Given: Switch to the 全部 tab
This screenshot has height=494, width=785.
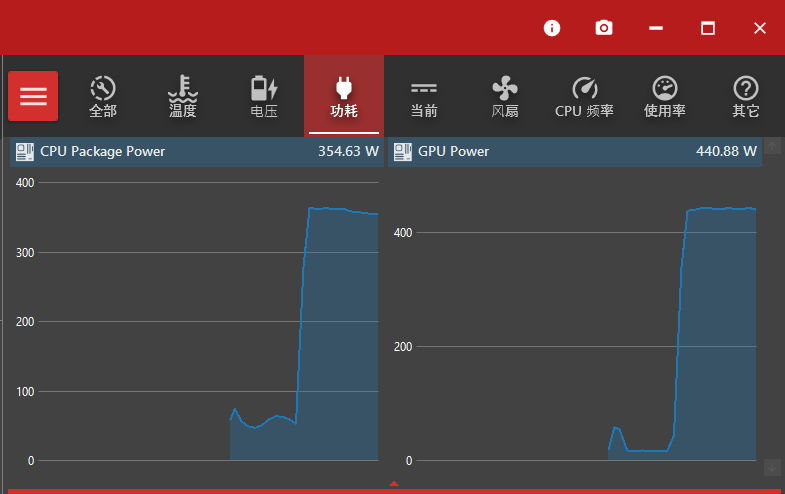Looking at the screenshot, I should coord(103,96).
